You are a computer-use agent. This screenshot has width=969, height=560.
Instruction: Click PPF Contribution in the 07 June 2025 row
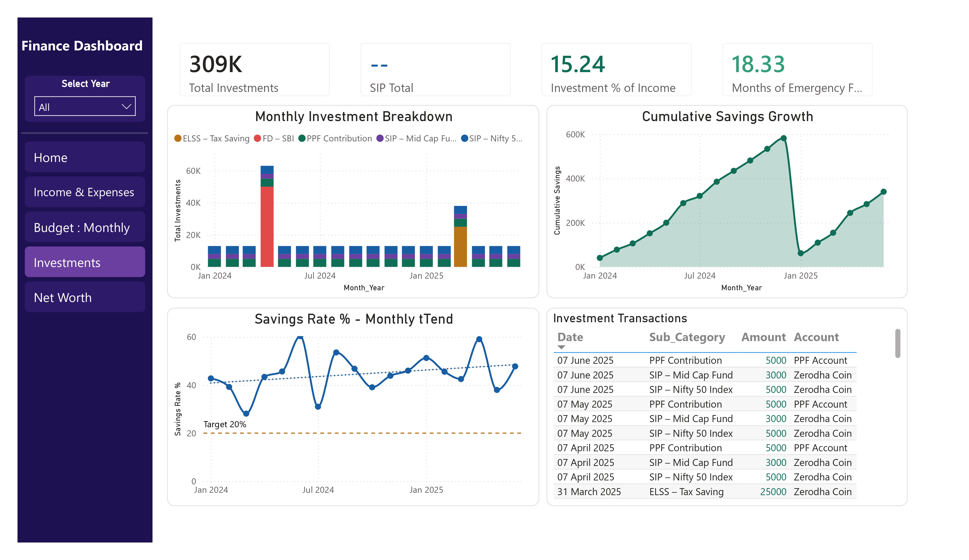click(685, 360)
